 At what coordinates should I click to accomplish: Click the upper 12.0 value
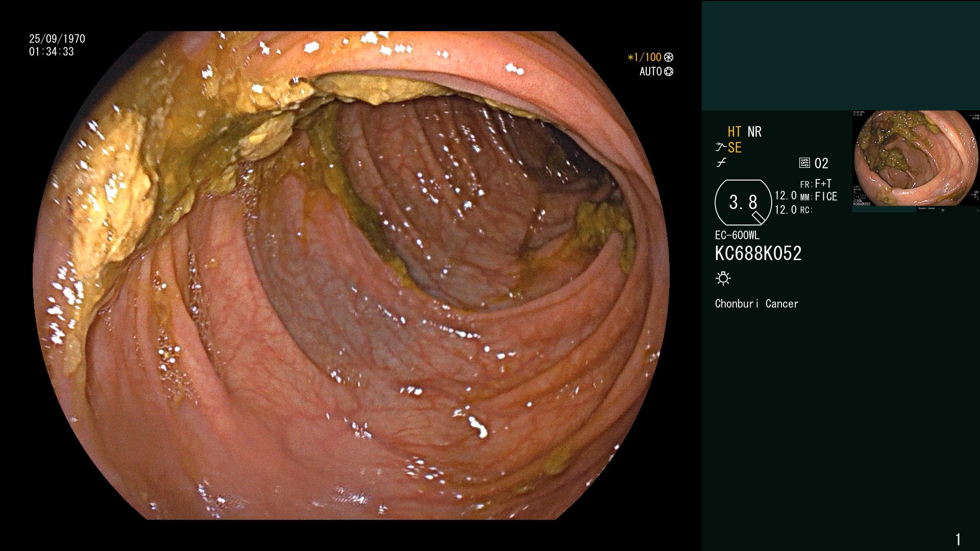786,195
